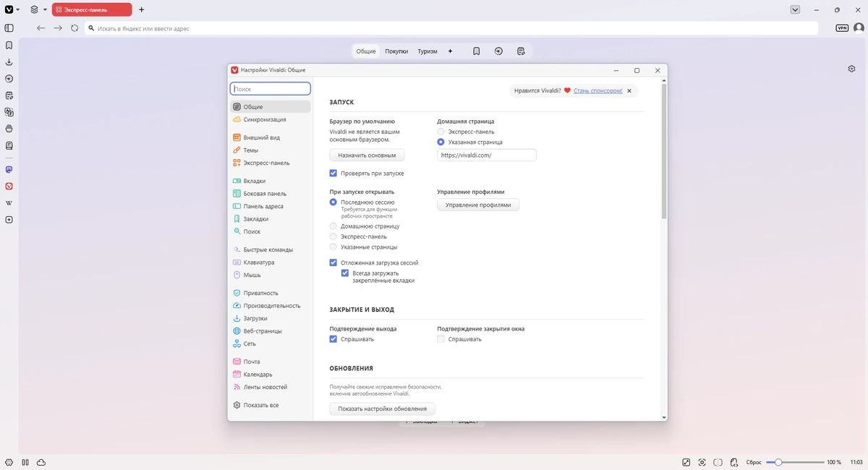
Task: Open the Vivaldi main menu icon
Action: coord(9,9)
